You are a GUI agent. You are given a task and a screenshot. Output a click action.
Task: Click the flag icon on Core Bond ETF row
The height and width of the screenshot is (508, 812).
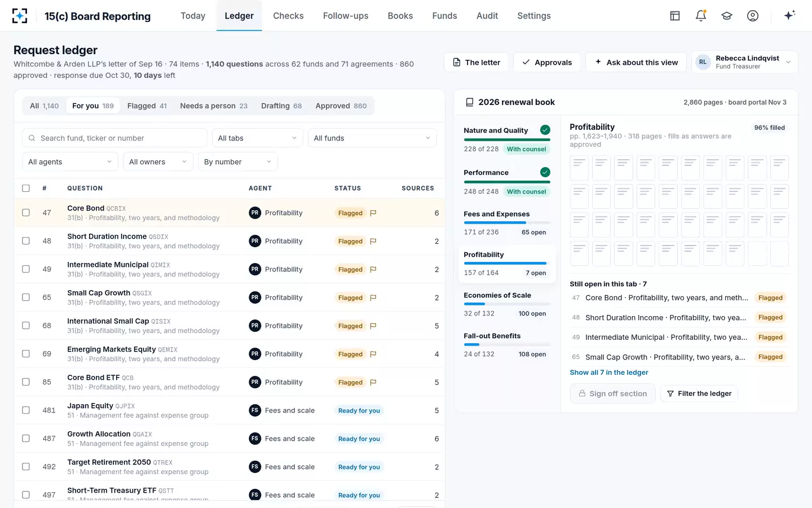373,382
